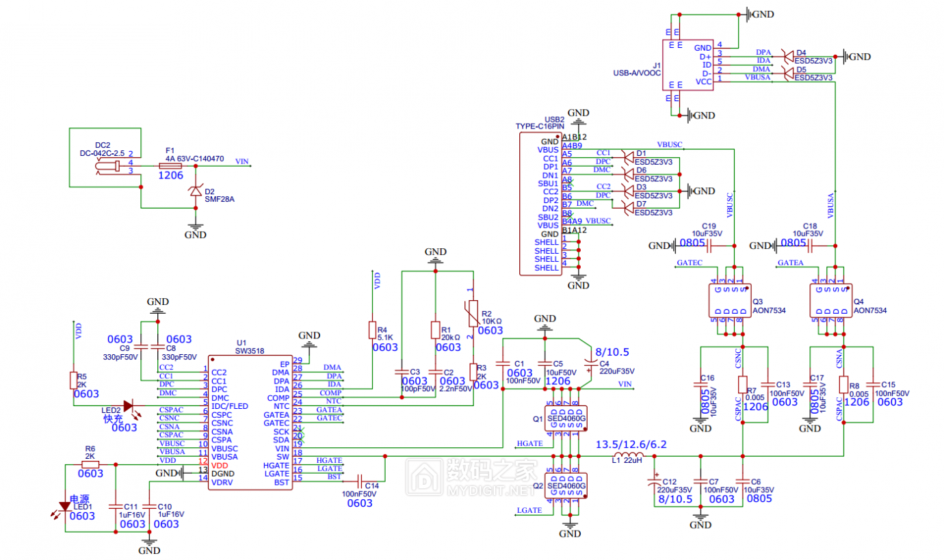Click the 'DC-042C-2.5' part label
Image resolution: width=944 pixels, height=560 pixels.
[x=102, y=153]
